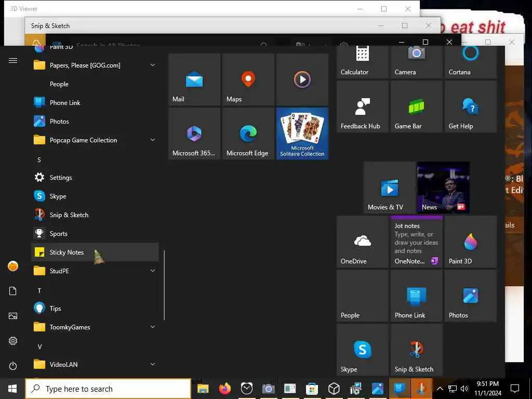Show hidden system tray icons
This screenshot has height=399, width=532.
(x=440, y=389)
